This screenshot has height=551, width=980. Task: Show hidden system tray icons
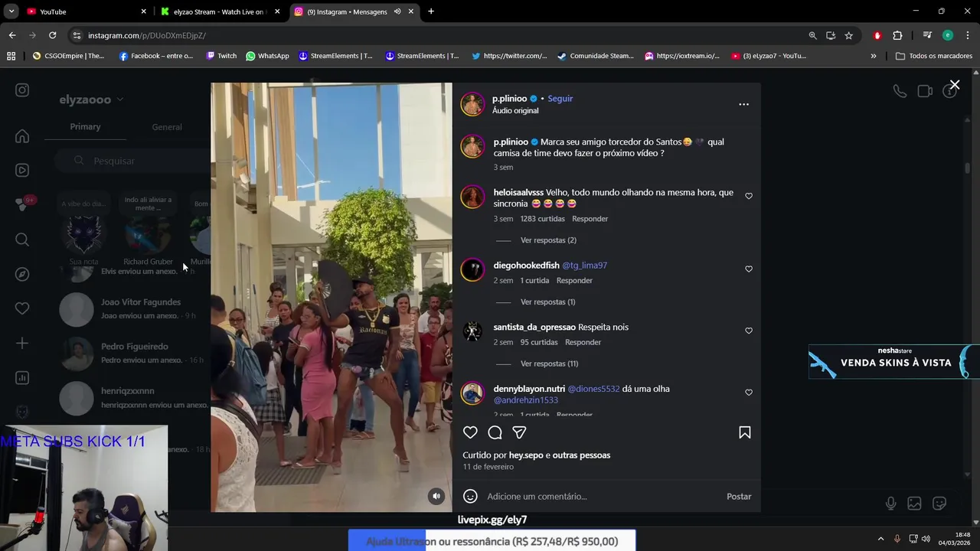(880, 539)
